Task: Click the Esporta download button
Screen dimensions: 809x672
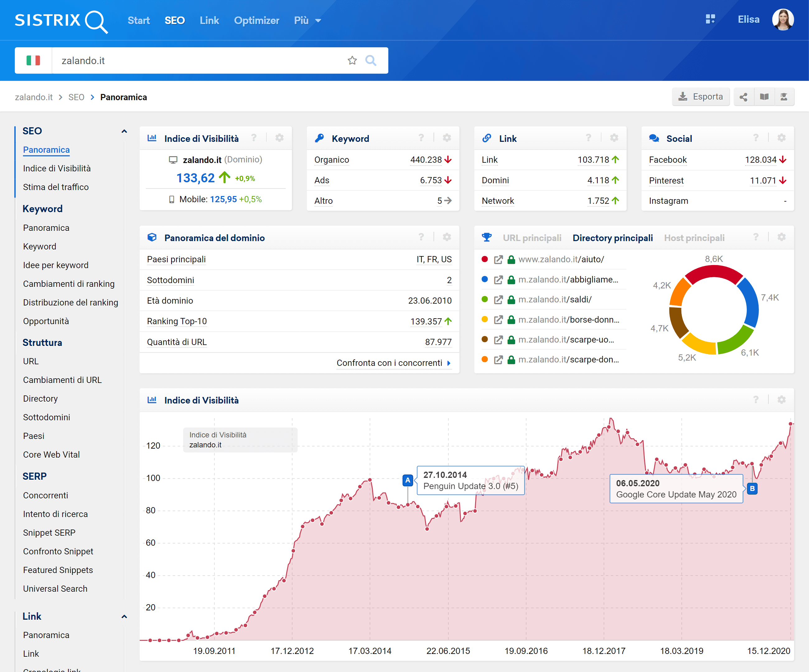Action: coord(700,97)
